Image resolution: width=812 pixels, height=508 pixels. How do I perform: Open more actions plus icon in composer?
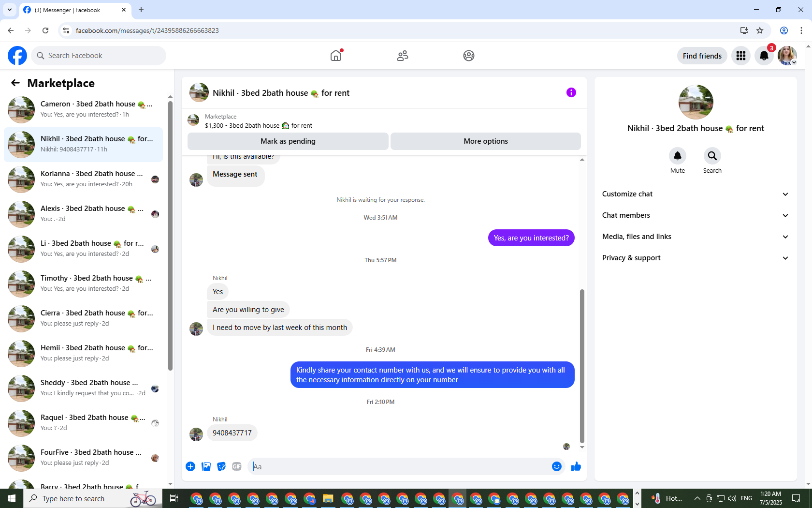coord(190,466)
